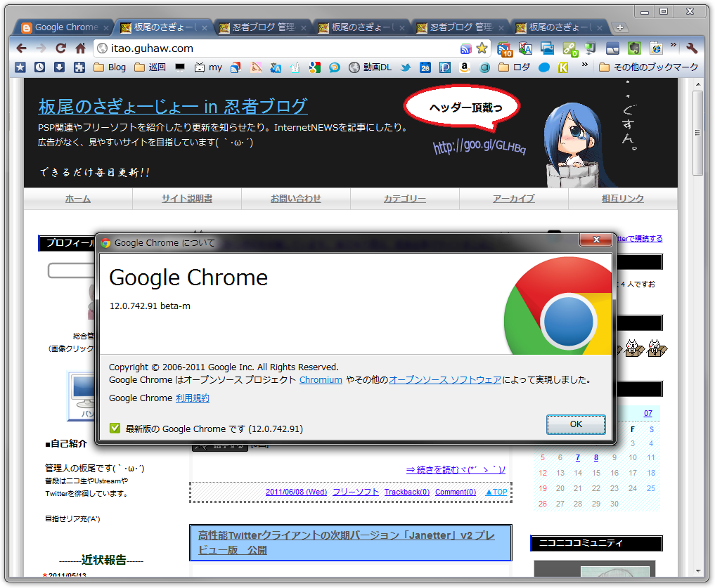Image resolution: width=715 pixels, height=588 pixels.
Task: Select the アーカイブ menu item
Action: [514, 199]
